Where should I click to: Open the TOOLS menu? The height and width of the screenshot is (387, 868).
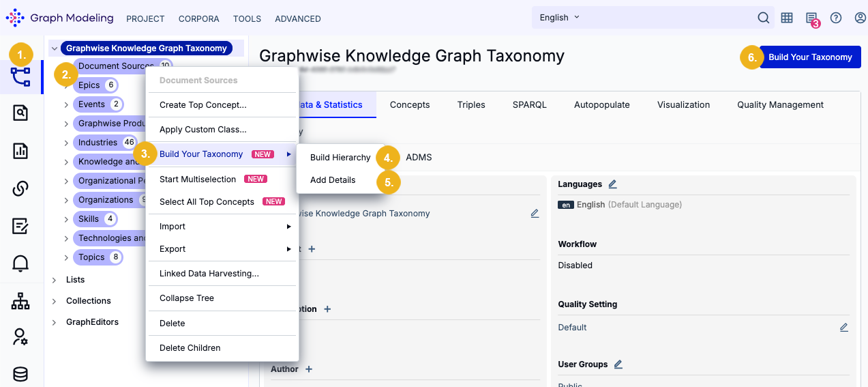click(248, 19)
